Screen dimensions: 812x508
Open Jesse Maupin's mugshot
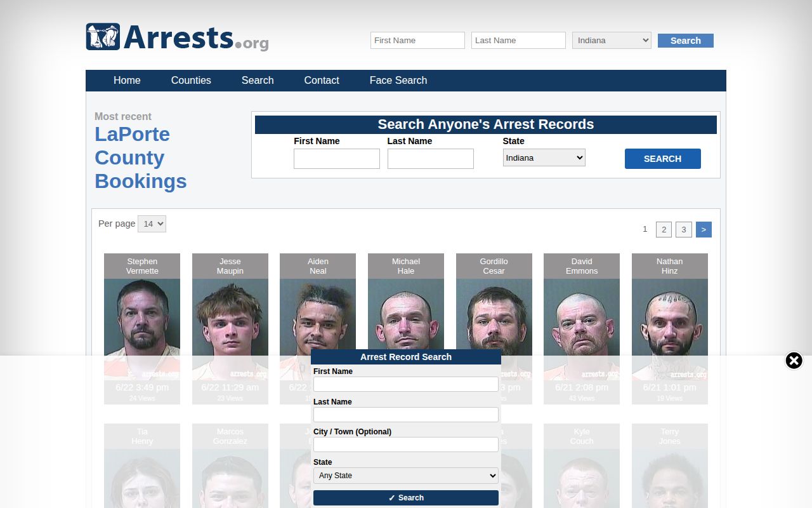[x=230, y=329]
